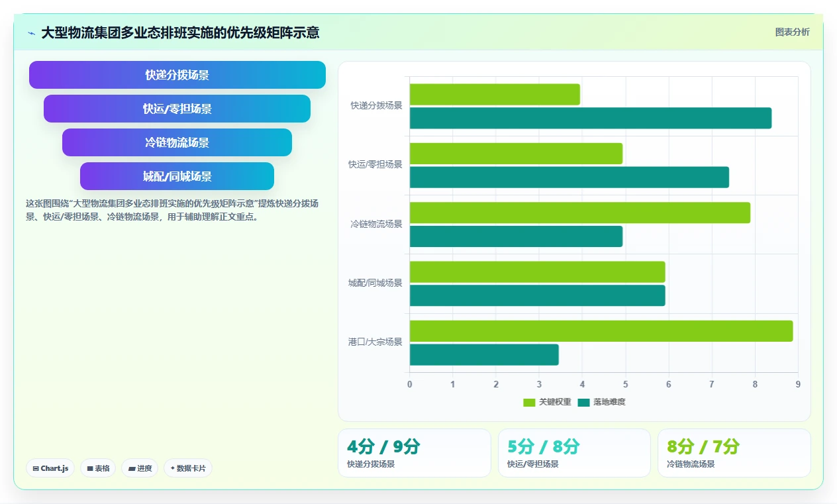This screenshot has width=837, height=504.
Task: Open the 8分 / 7分 data card
Action: (x=734, y=453)
